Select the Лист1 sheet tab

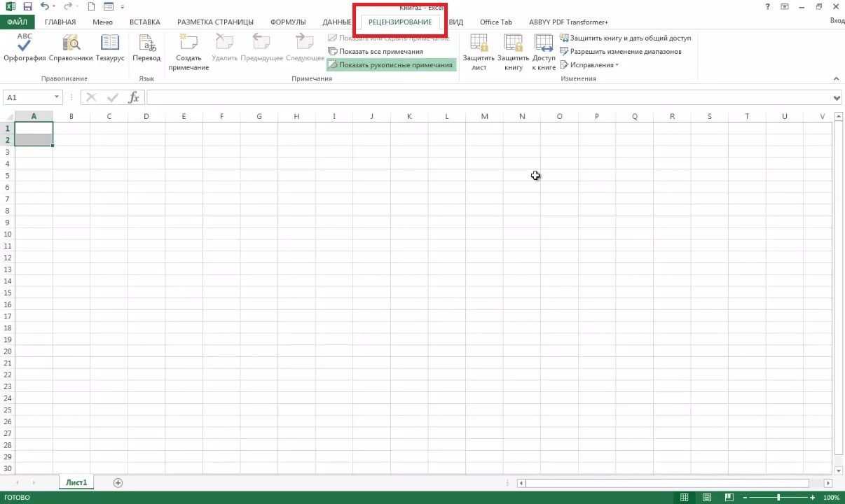click(76, 482)
